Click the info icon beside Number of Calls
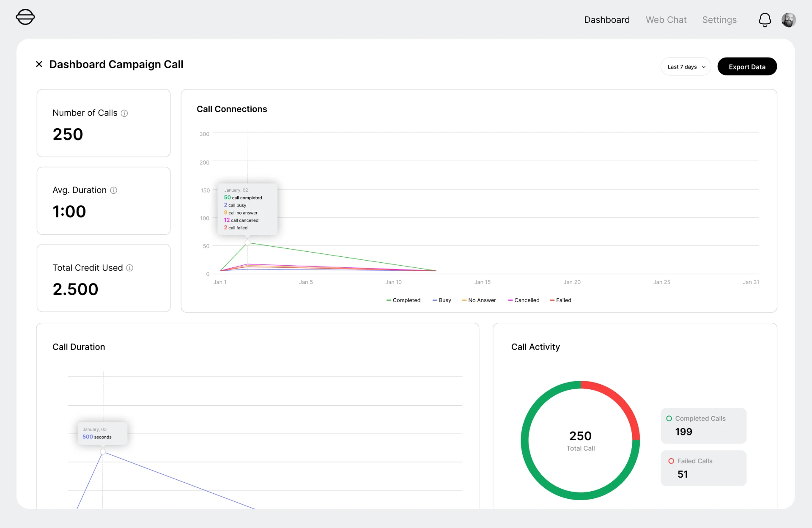The width and height of the screenshot is (812, 528). click(x=124, y=113)
